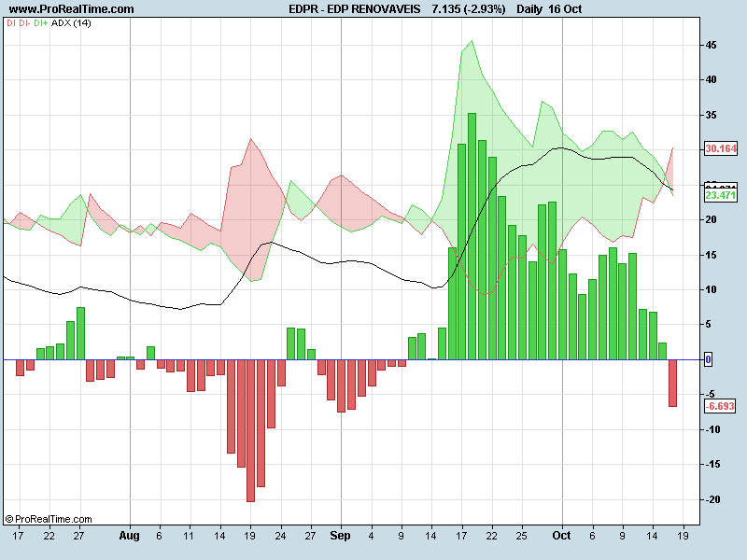Select the EDPR - EDP RENOVAVEIS title

click(x=355, y=9)
